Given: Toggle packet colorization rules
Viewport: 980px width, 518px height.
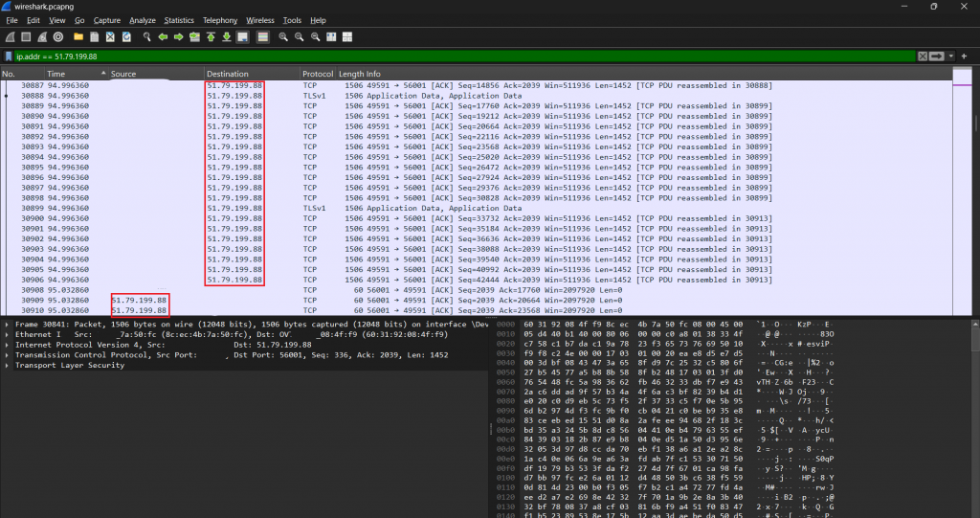Looking at the screenshot, I should (x=262, y=36).
